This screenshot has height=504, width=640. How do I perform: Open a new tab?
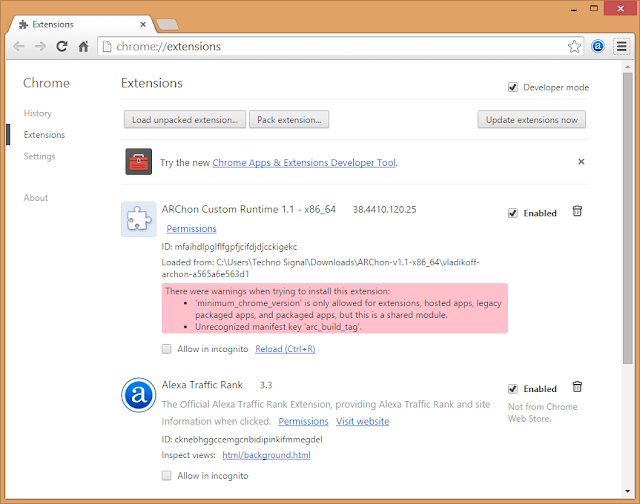tap(168, 24)
